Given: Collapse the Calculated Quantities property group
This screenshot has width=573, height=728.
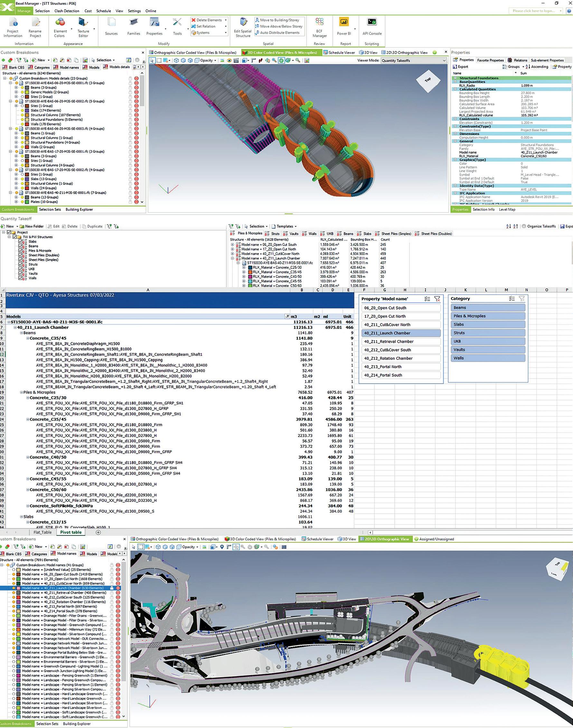Looking at the screenshot, I should 455,89.
